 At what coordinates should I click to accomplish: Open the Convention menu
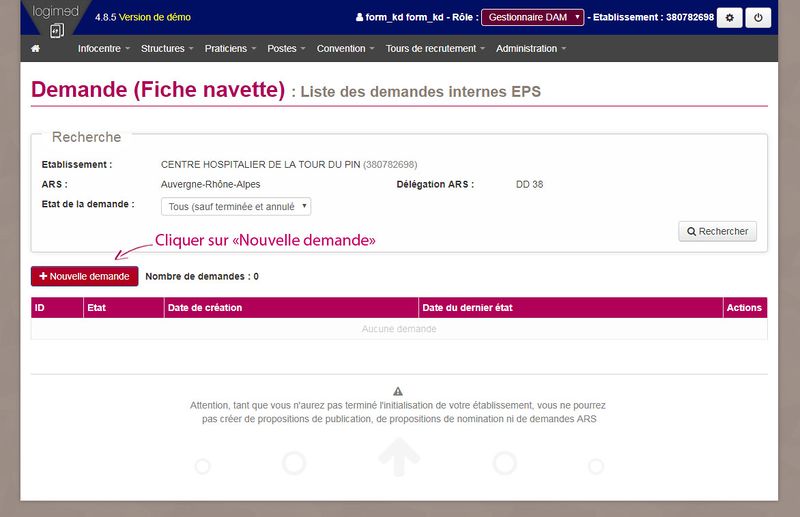[345, 48]
